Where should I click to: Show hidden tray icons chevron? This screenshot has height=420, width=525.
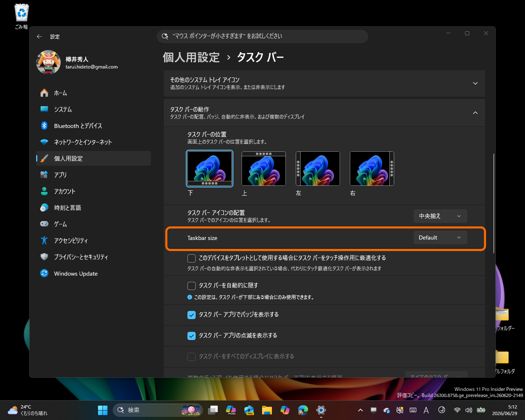point(360,410)
